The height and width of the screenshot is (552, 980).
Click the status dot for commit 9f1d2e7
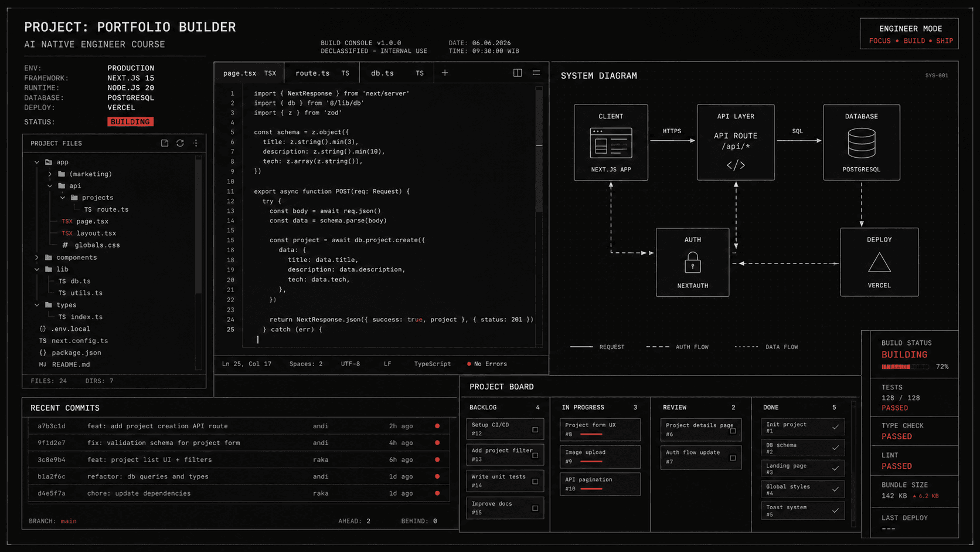[x=437, y=443]
